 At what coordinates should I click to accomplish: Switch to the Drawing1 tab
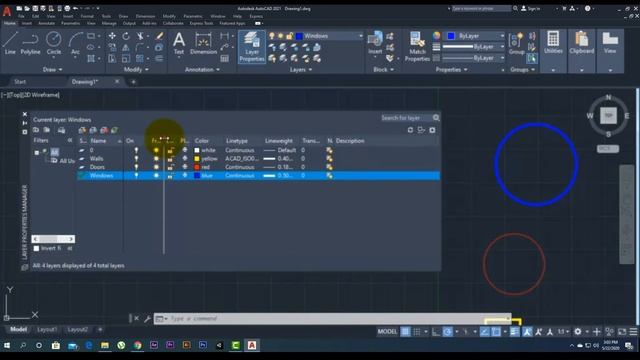point(85,82)
